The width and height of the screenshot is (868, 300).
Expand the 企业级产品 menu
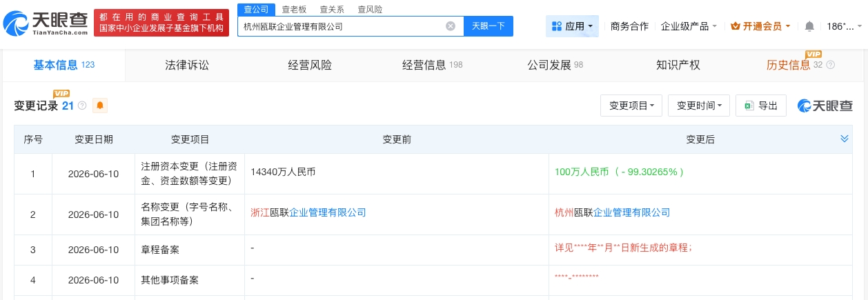point(689,26)
